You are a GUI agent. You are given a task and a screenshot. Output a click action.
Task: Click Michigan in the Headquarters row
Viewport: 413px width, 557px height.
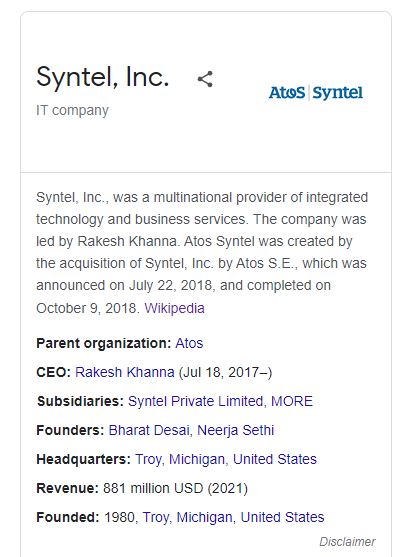point(197,459)
